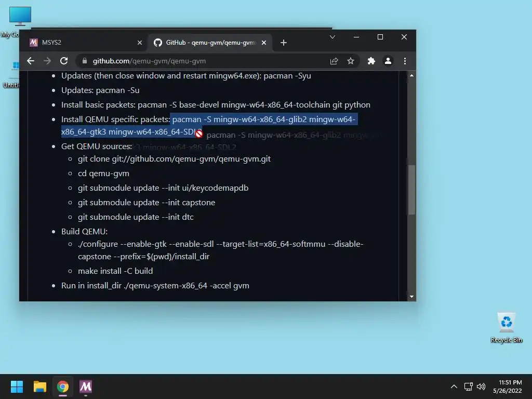Close the MSYS2 tab
Screen dimensions: 532x399
point(140,43)
